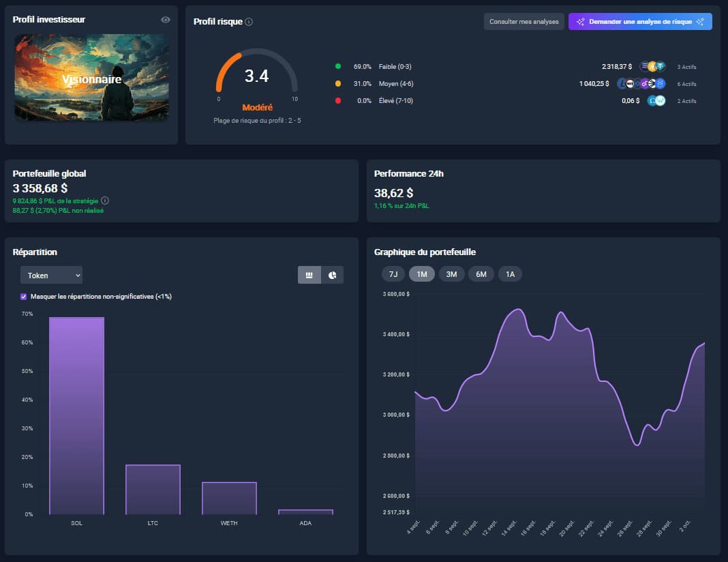Open the Visionnaire investor profile card
This screenshot has height=562, width=728.
(91, 77)
